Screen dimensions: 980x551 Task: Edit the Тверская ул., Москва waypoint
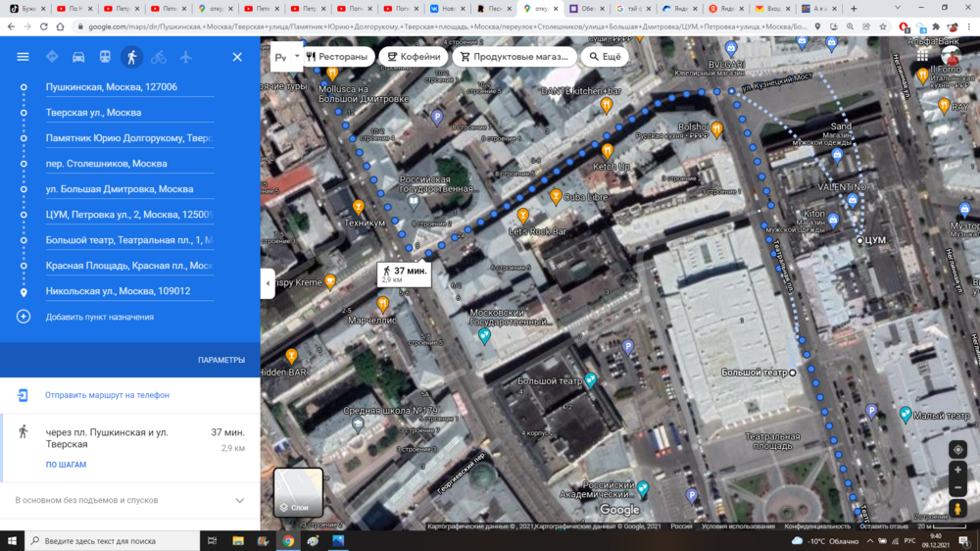[129, 113]
